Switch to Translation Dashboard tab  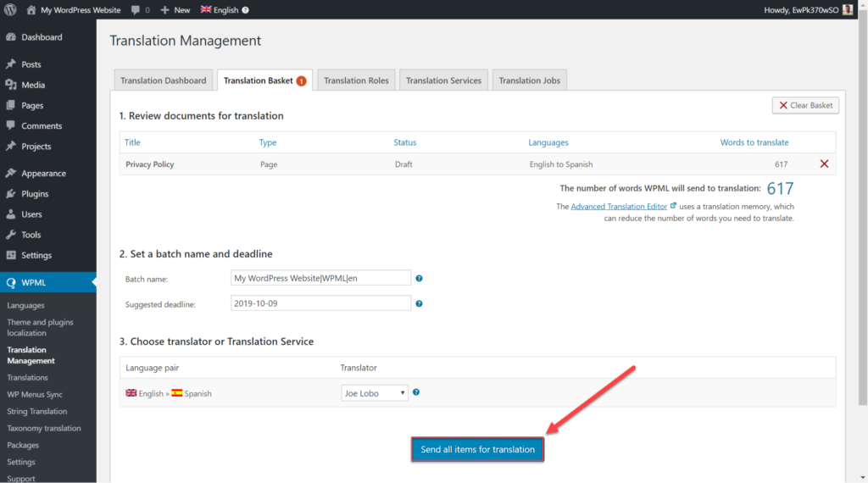point(164,80)
